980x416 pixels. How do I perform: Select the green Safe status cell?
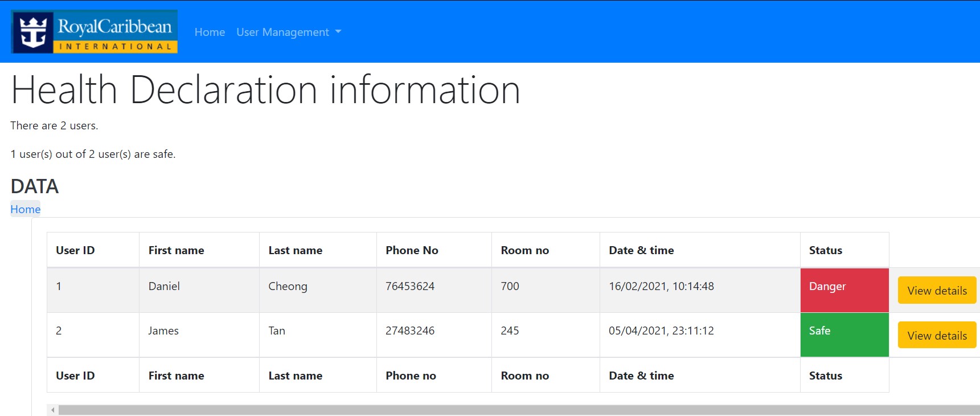click(x=844, y=335)
